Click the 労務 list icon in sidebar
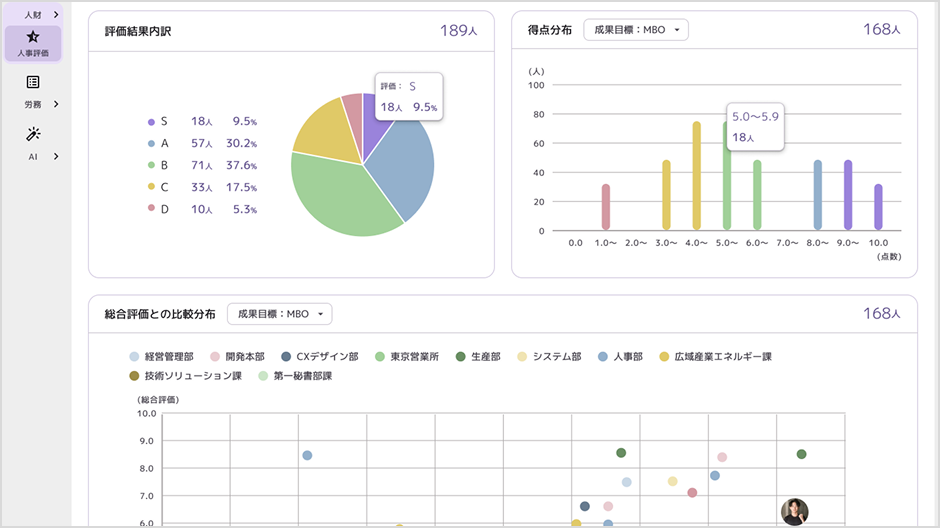This screenshot has height=528, width=940. pyautogui.click(x=33, y=82)
